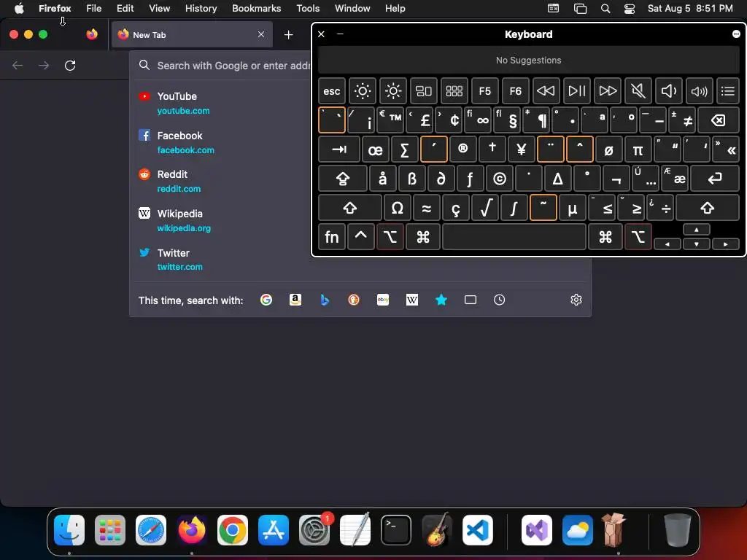The height and width of the screenshot is (560, 747).
Task: Open Keyboard panel options menu button
Action: (x=736, y=34)
